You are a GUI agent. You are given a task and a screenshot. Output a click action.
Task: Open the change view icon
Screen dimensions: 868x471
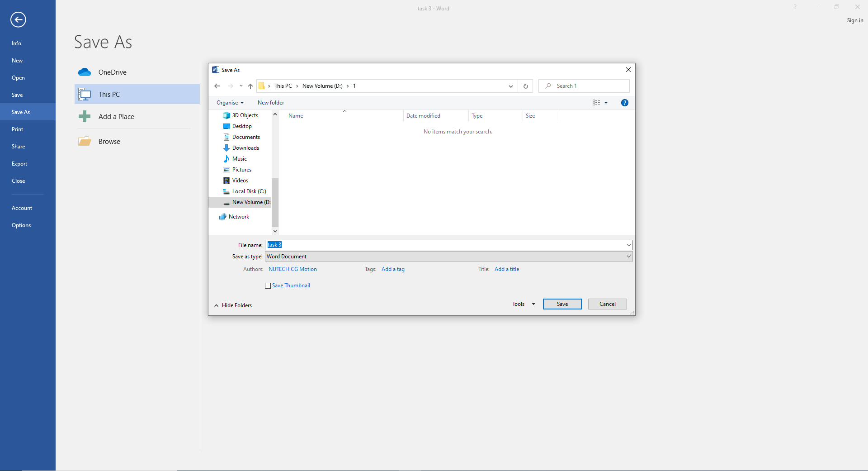coord(597,103)
